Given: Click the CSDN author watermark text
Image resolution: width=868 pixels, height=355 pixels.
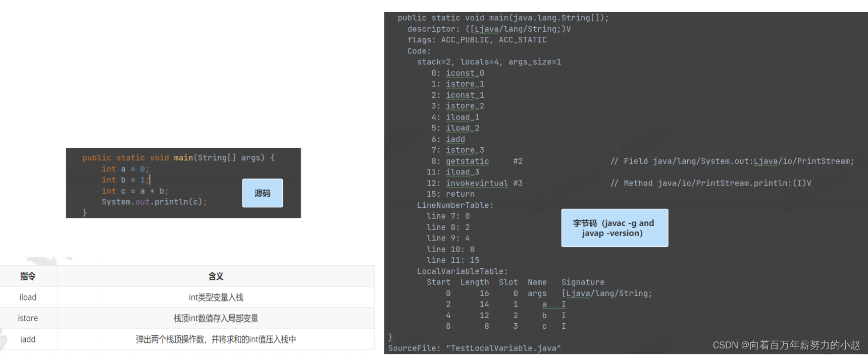Looking at the screenshot, I should 786,345.
